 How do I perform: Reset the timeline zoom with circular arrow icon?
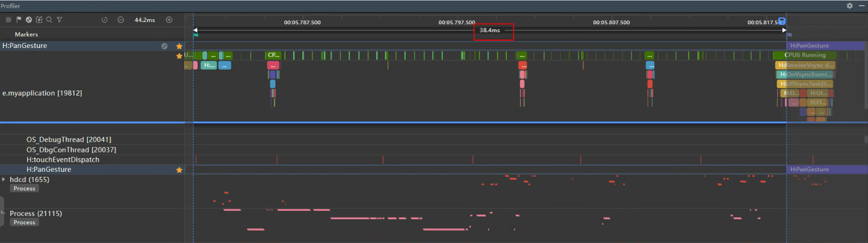tap(104, 20)
